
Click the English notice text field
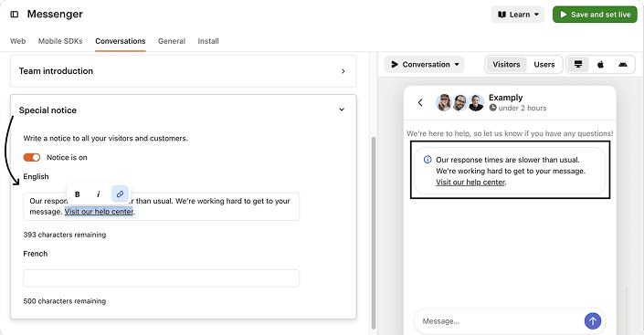click(162, 206)
